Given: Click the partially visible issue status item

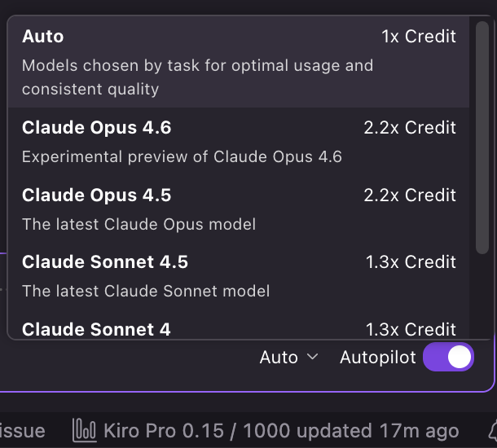Looking at the screenshot, I should [23, 430].
